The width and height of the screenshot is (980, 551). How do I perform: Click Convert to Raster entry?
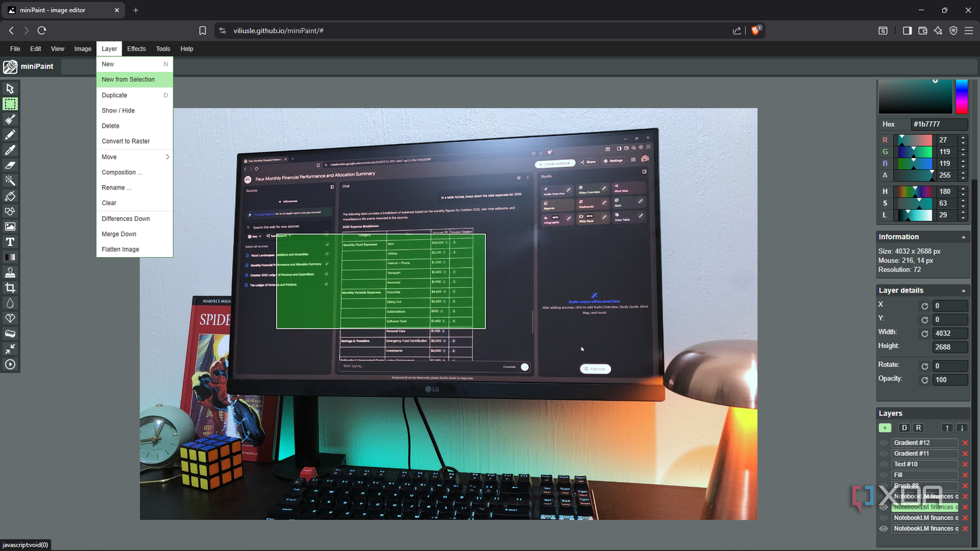tap(135, 141)
